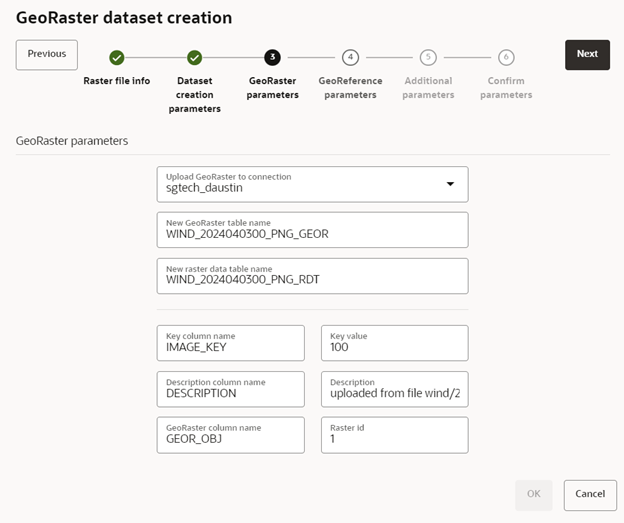Go to step 4 GeoReference parameters
This screenshot has height=523, width=624.
[x=349, y=58]
